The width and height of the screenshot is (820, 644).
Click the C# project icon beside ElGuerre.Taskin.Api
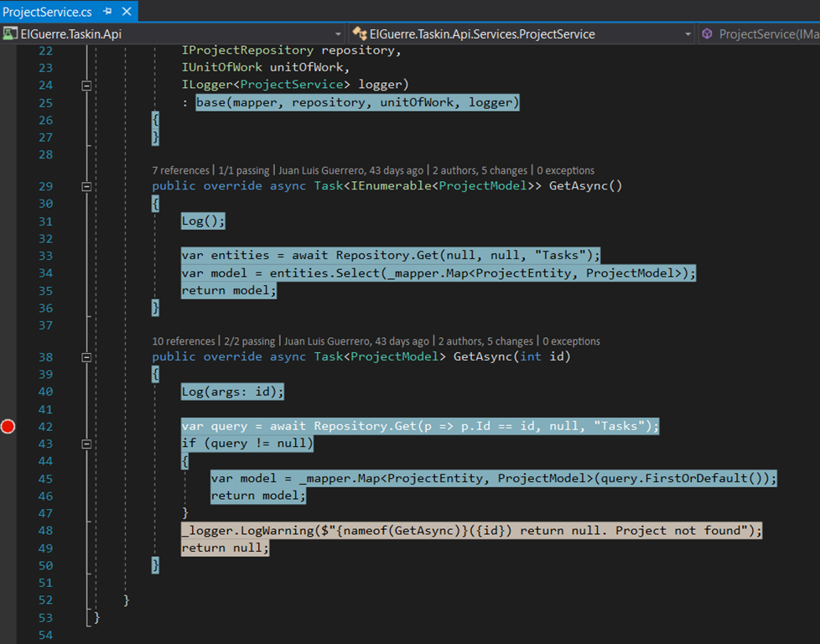[10, 34]
